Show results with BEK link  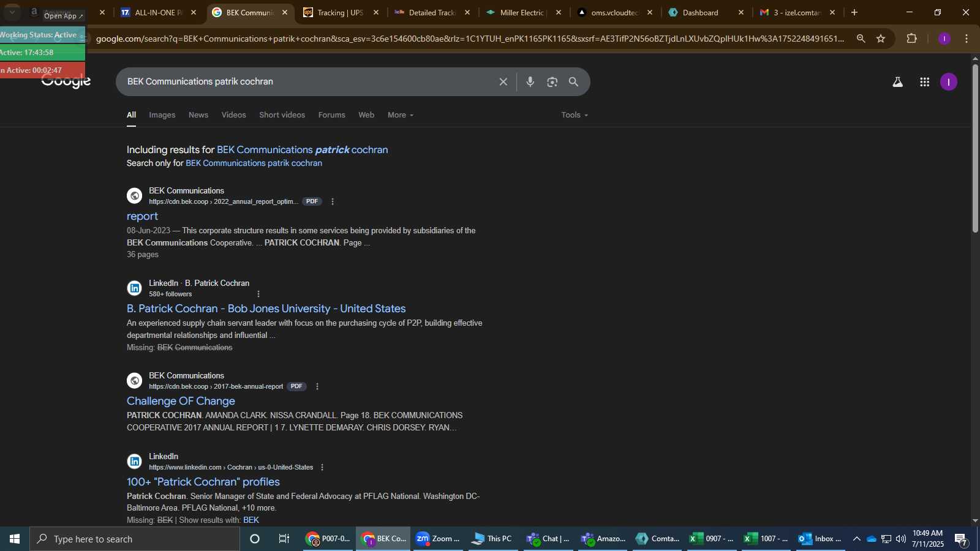click(x=251, y=520)
